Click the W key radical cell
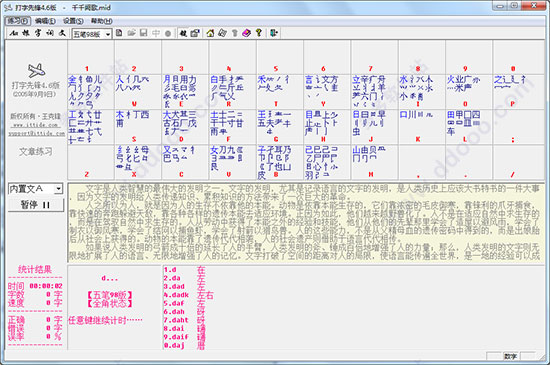This screenshot has width=550, height=365. 138,92
